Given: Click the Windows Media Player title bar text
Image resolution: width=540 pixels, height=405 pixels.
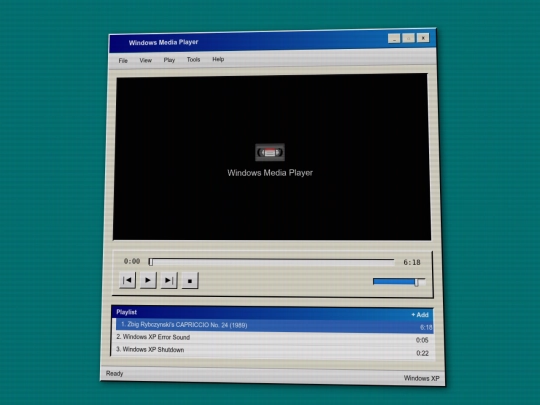Looking at the screenshot, I should click(164, 42).
